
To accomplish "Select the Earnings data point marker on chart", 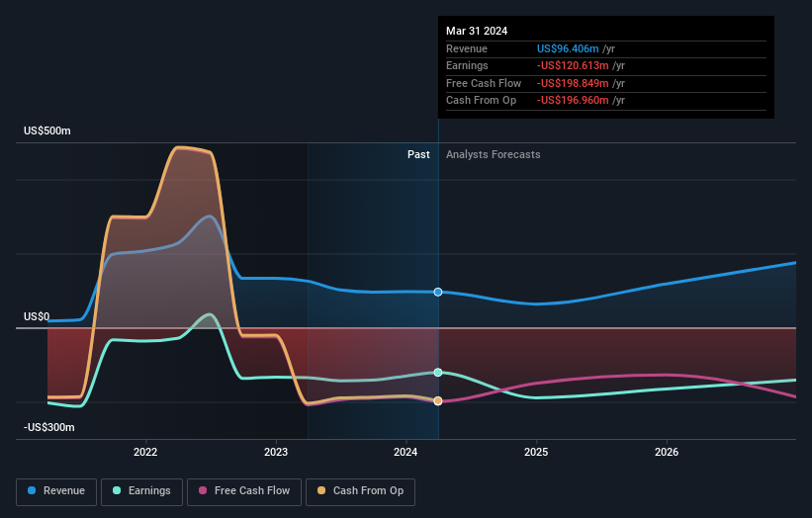I will [x=438, y=373].
